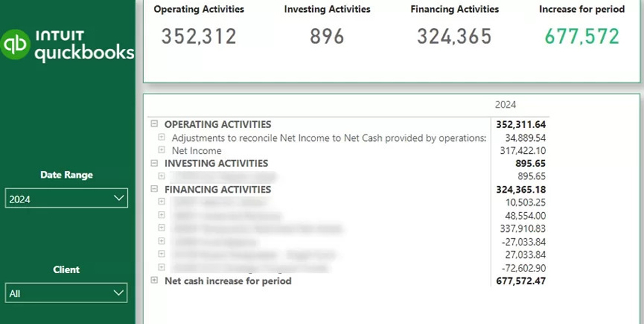Click the QuickBooks logo icon
The width and height of the screenshot is (644, 324).
[16, 45]
